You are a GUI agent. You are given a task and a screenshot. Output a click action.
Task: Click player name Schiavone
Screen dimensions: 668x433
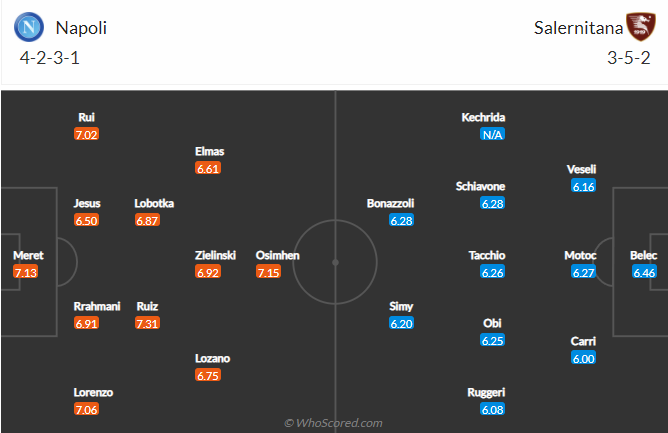[x=480, y=186]
